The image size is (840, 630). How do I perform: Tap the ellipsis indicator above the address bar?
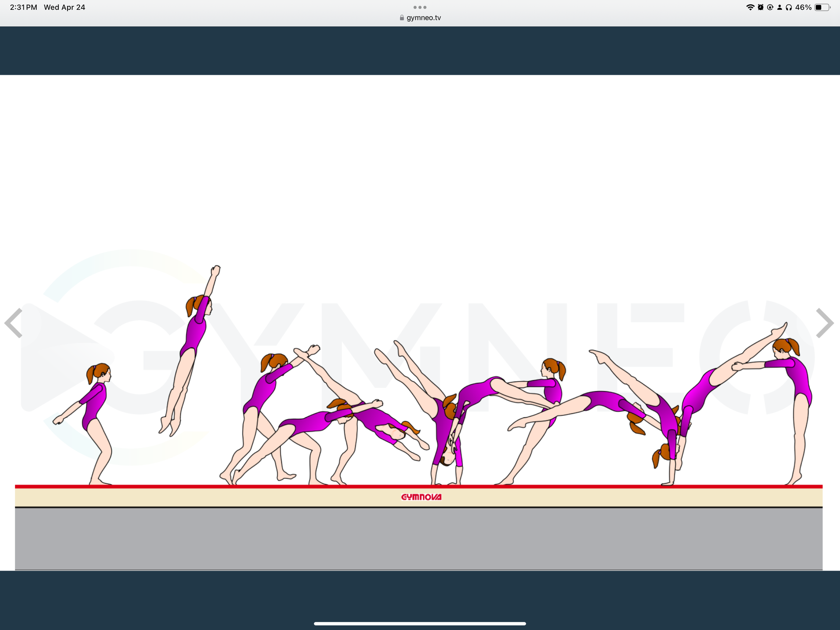tap(420, 7)
